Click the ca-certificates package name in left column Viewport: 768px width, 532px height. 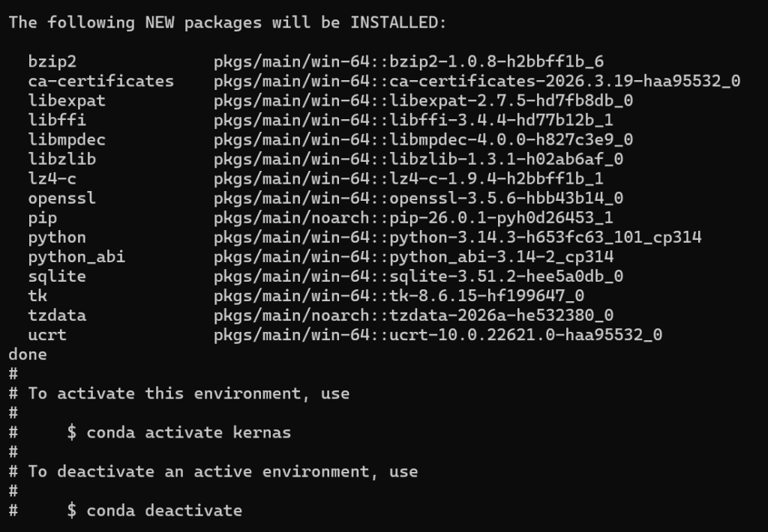click(x=101, y=81)
